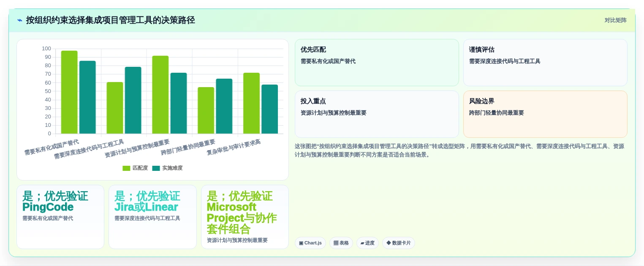Click the 实施难度 bar for 资源计划与预算控制最重要
The width and height of the screenshot is (644, 266).
click(179, 103)
